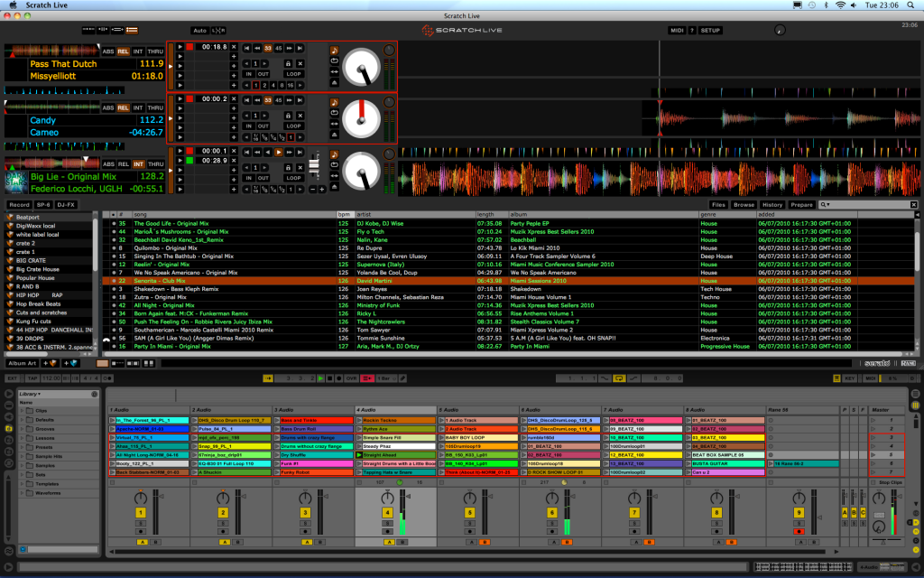Image resolution: width=924 pixels, height=578 pixels.
Task: Open the Record tab
Action: [x=19, y=205]
